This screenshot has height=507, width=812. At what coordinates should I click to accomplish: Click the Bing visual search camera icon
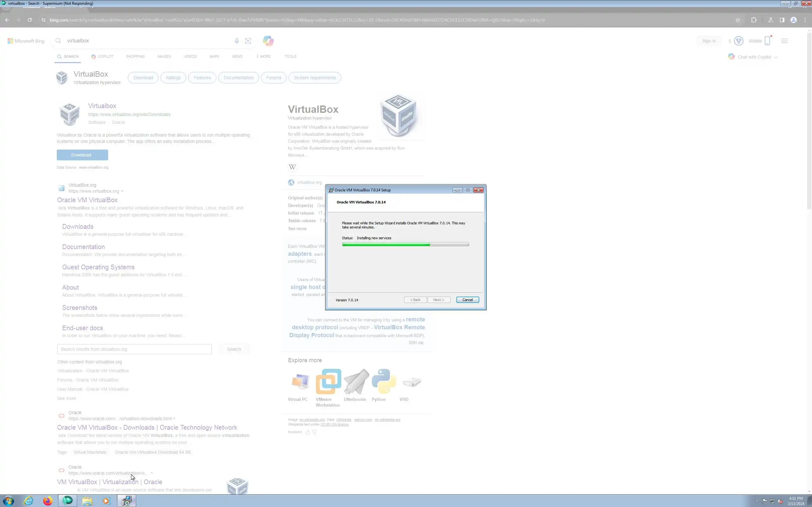[x=248, y=41]
